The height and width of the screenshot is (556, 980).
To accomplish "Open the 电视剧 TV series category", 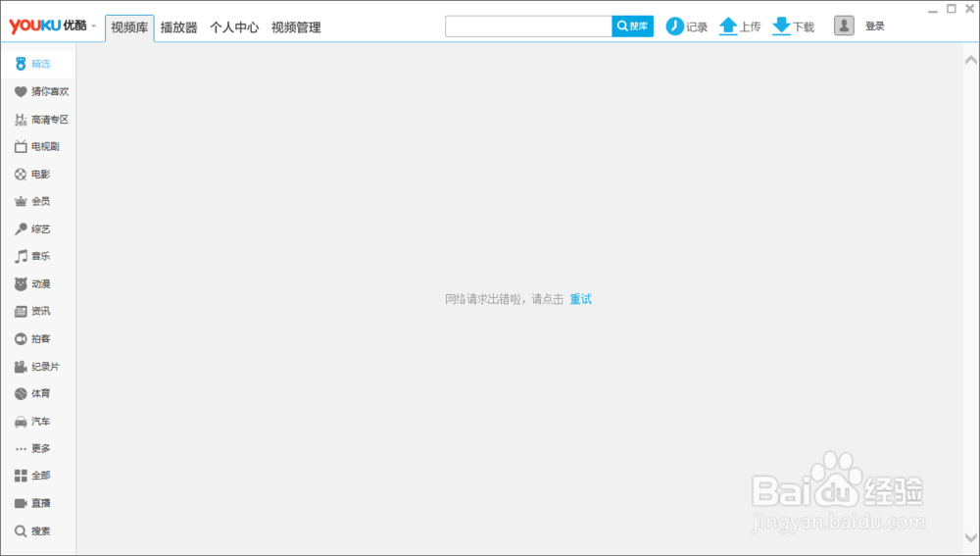I will 37,146.
